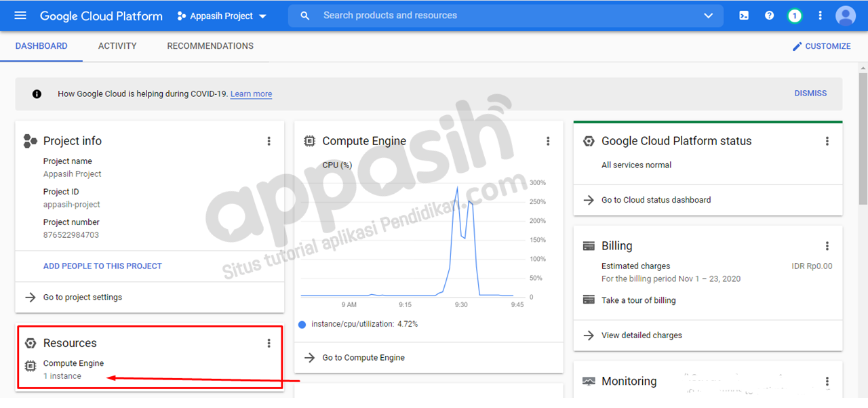Image resolution: width=868 pixels, height=408 pixels.
Task: Click Add People To This Project
Action: tap(102, 266)
